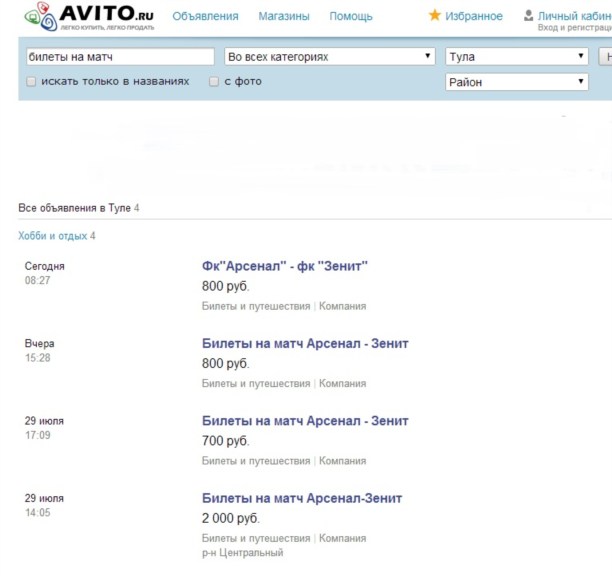Toggle the 'с фото' checkbox

click(x=214, y=82)
